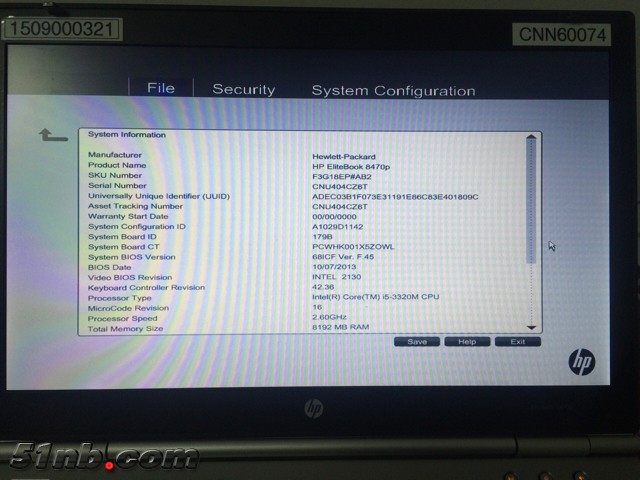Click the Hewlett-Packard value
The height and width of the screenshot is (480, 640).
coord(344,157)
